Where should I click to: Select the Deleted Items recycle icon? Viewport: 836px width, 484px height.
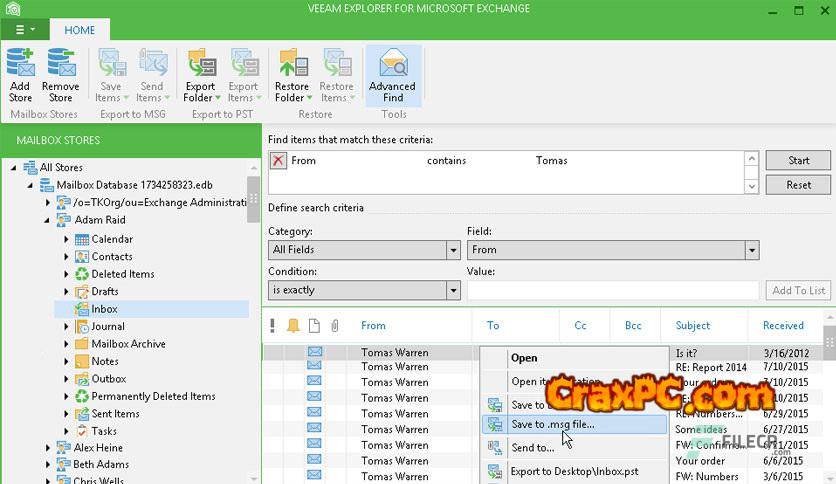point(82,274)
